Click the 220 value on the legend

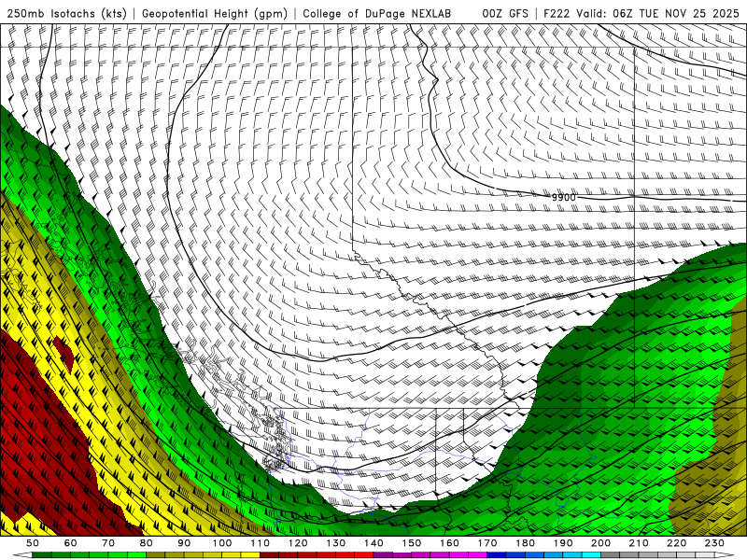[676, 543]
